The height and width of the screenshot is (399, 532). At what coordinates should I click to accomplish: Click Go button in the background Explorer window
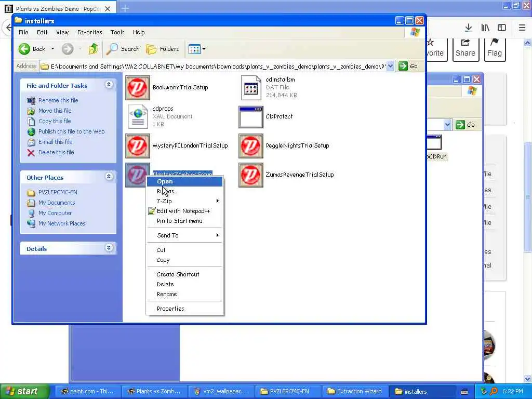pyautogui.click(x=465, y=125)
